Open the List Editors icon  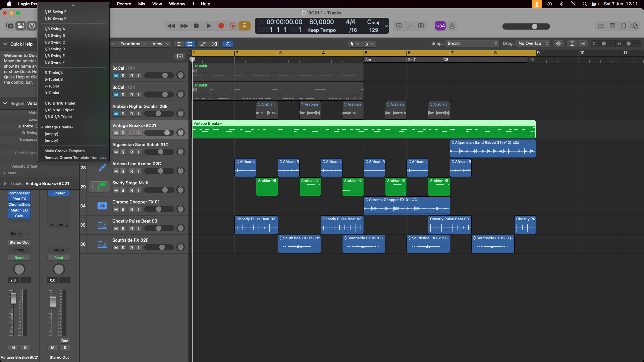[x=601, y=26]
